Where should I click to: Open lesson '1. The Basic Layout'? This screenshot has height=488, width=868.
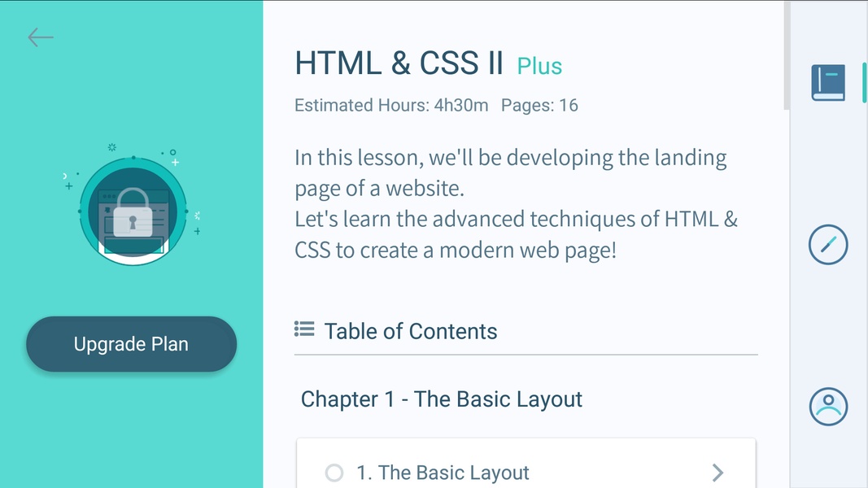pyautogui.click(x=526, y=464)
